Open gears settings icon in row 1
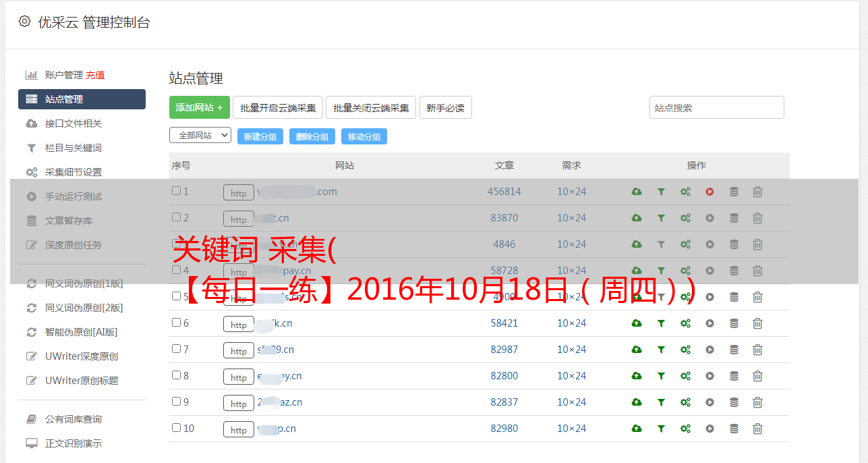 685,192
